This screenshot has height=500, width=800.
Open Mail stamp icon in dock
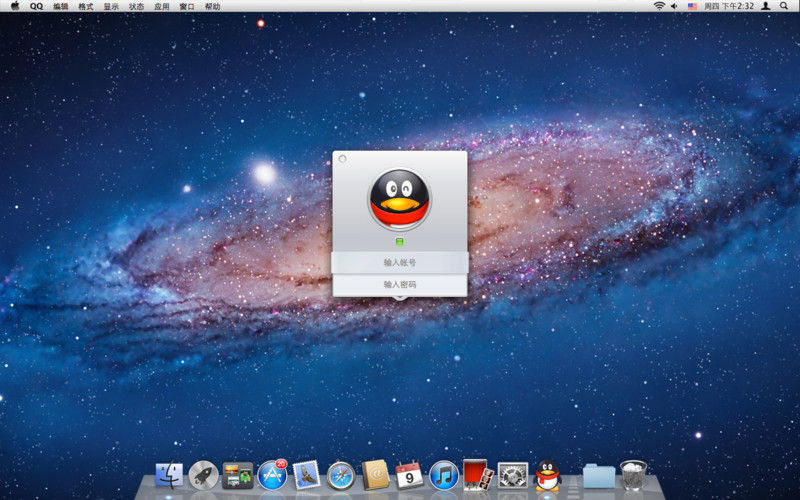tap(307, 475)
